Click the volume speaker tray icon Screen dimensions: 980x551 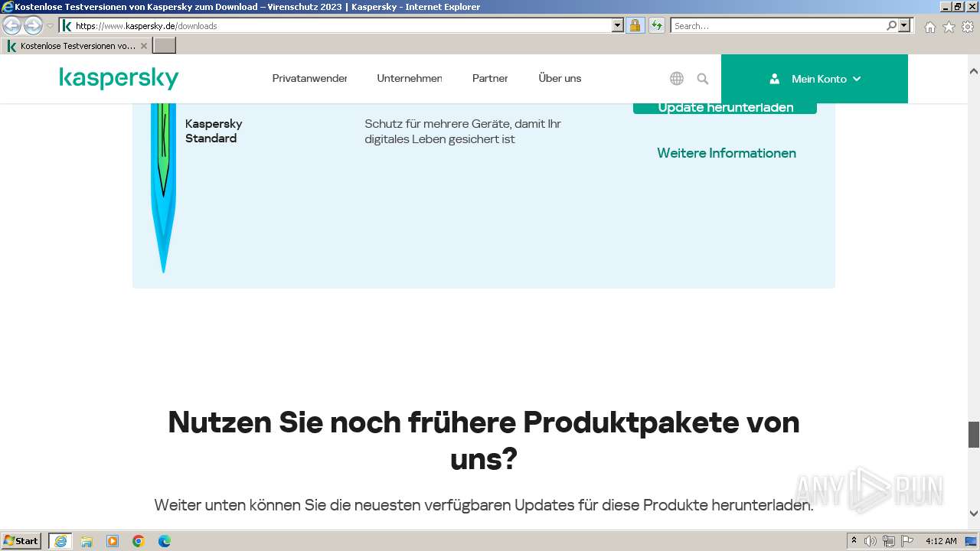point(871,541)
